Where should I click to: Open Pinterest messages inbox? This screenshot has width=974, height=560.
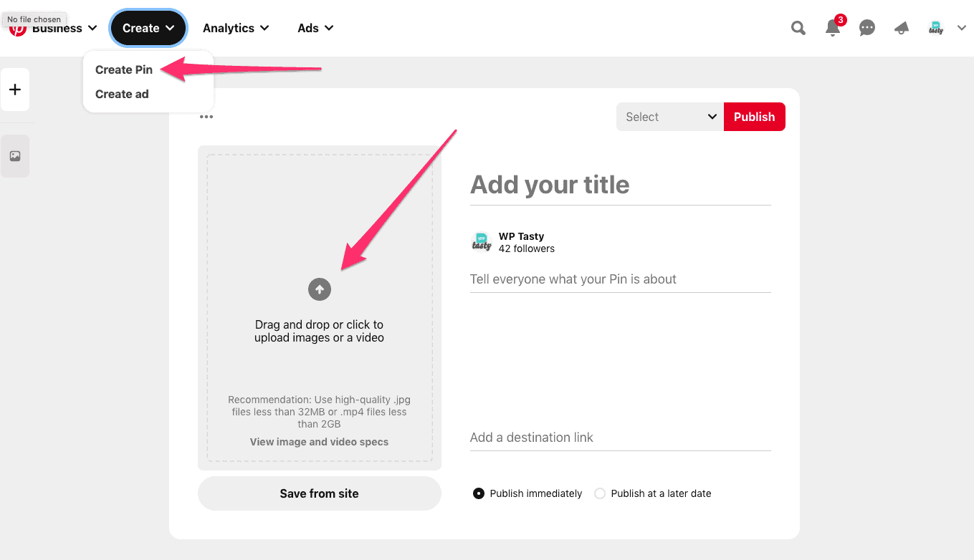pos(866,28)
